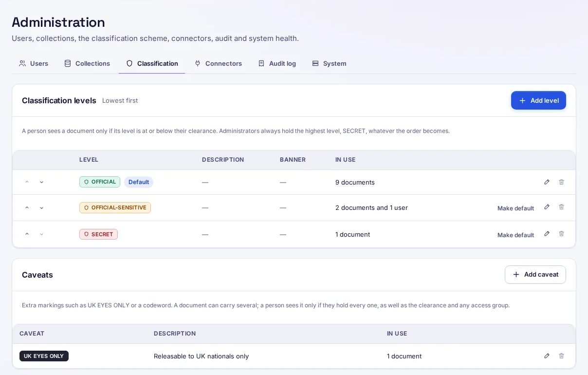Click the Add caveat button
This screenshot has height=375, width=588.
pos(535,275)
